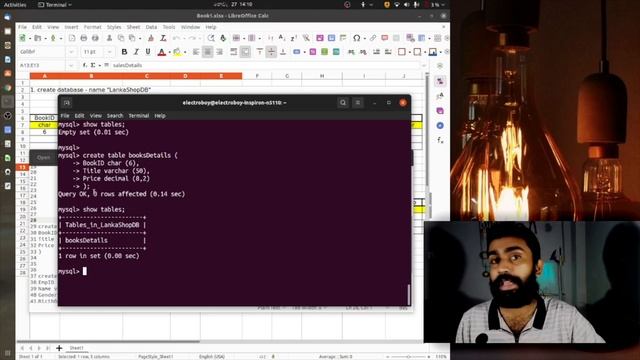Click Activities in the top bar
The width and height of the screenshot is (640, 360).
click(x=15, y=4)
